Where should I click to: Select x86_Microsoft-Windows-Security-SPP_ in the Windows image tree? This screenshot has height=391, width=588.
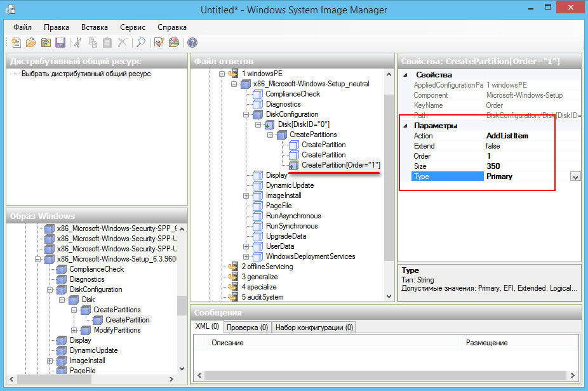[x=117, y=229]
